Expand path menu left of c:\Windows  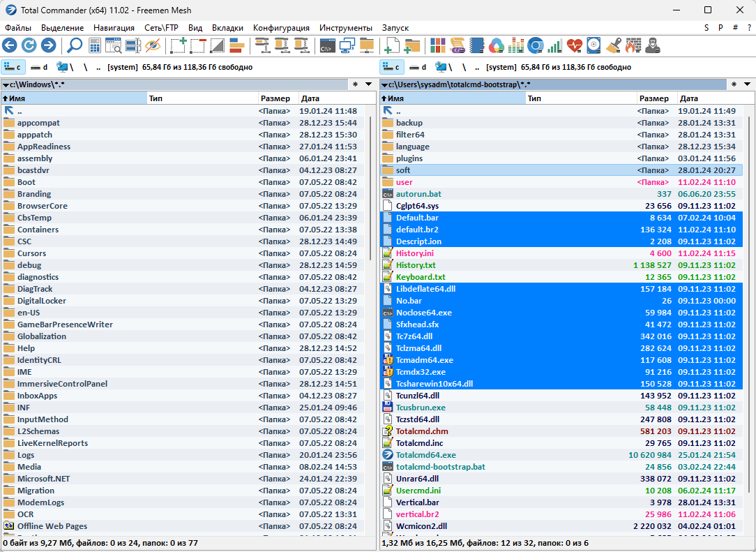(x=6, y=84)
